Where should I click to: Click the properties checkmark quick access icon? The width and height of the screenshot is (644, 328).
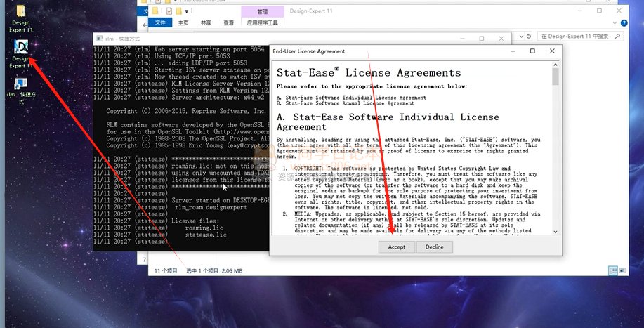tap(169, 11)
